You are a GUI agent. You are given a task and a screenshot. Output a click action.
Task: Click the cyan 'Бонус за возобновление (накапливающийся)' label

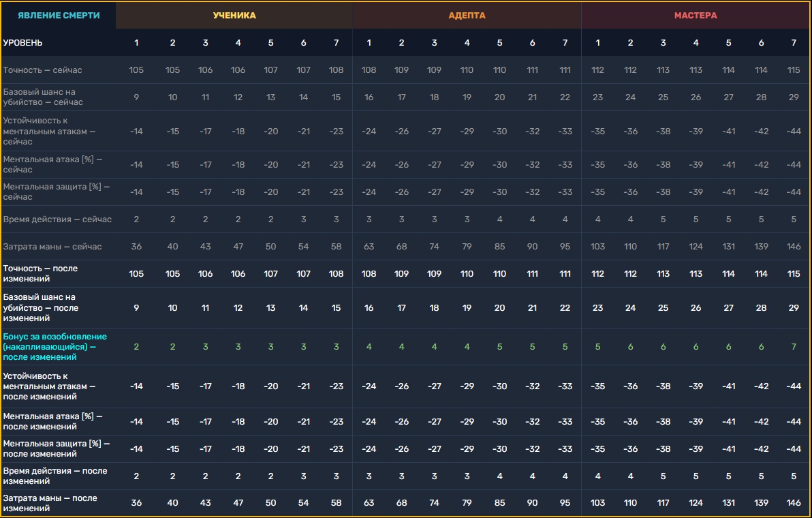(x=55, y=346)
